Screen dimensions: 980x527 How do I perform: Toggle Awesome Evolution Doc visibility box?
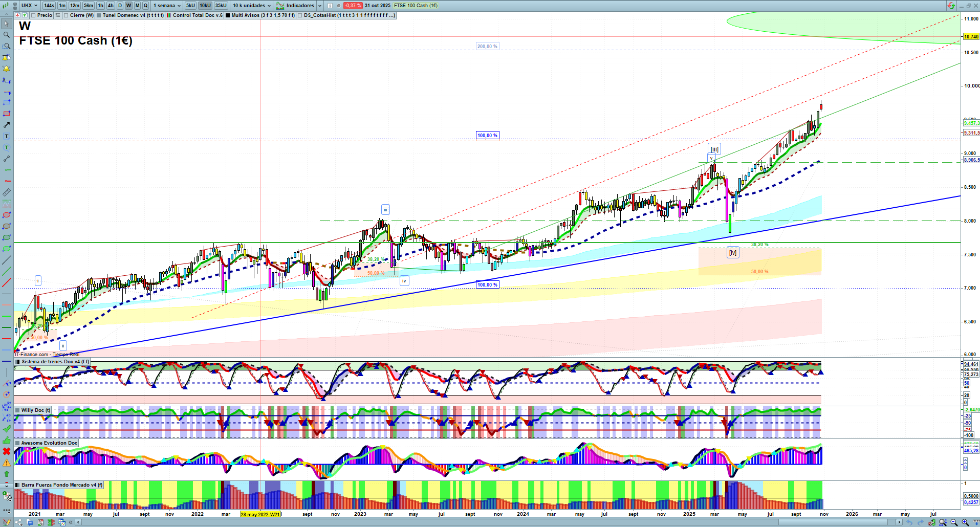point(17,443)
